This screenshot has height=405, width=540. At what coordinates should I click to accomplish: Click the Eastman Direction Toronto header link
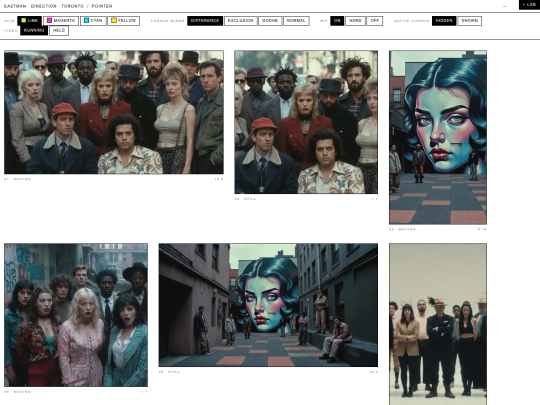[44, 6]
